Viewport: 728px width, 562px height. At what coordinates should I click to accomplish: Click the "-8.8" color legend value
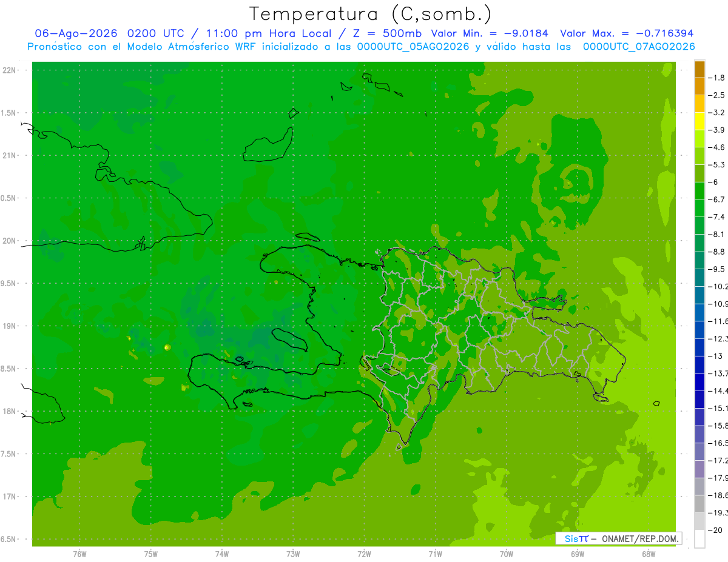(x=717, y=252)
